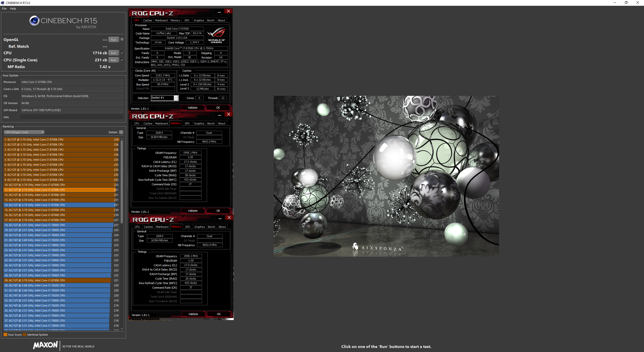Open the About tab in top CPU-Z window
644x352 pixels.
[221, 20]
